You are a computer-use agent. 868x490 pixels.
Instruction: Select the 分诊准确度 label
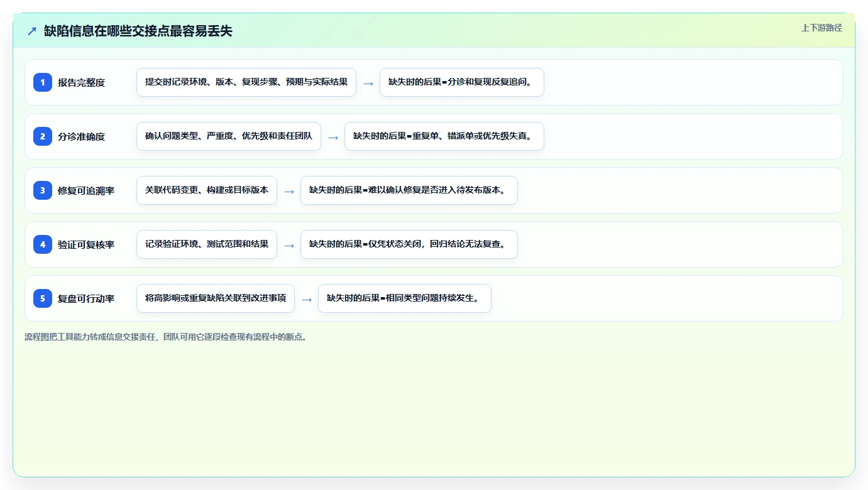(81, 136)
